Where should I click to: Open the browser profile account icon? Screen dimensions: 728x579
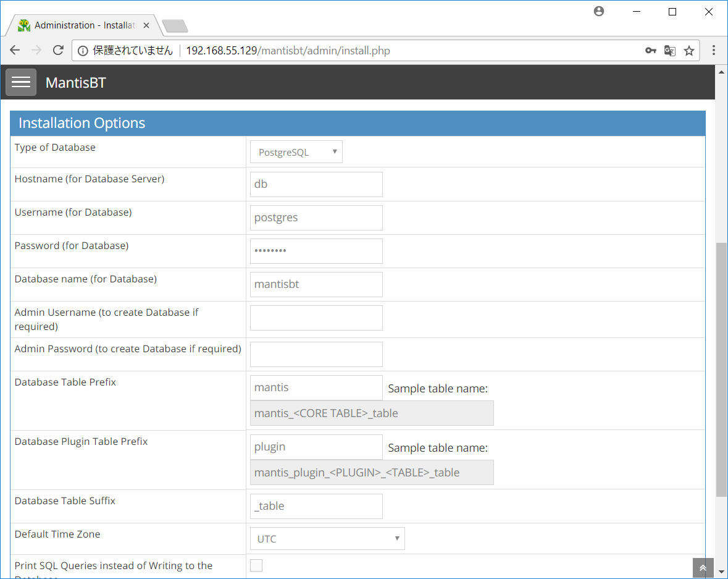tap(598, 11)
